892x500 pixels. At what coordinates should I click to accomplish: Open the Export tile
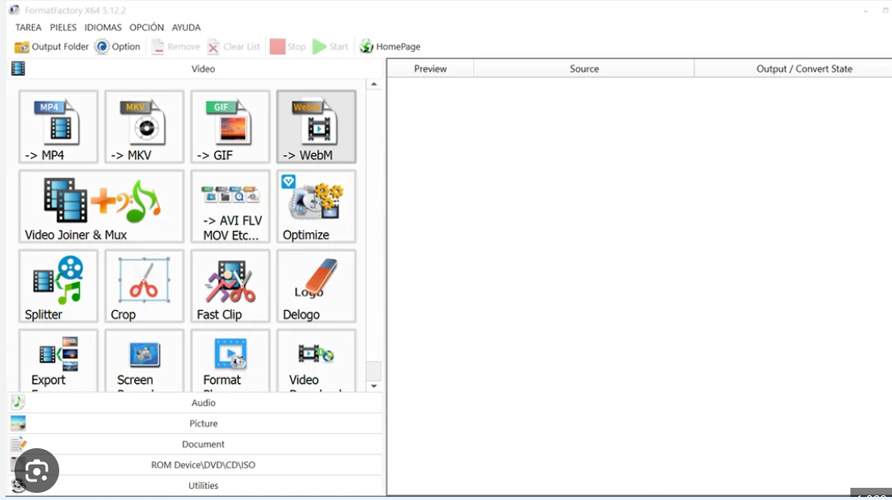(x=58, y=361)
